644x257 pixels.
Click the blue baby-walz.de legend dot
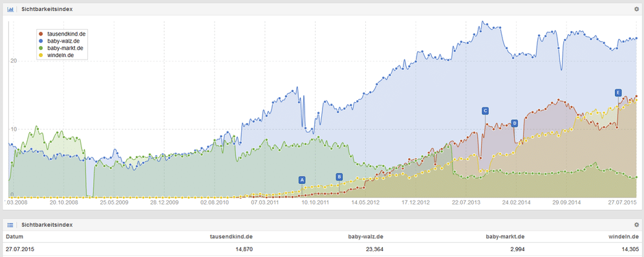[x=41, y=41]
